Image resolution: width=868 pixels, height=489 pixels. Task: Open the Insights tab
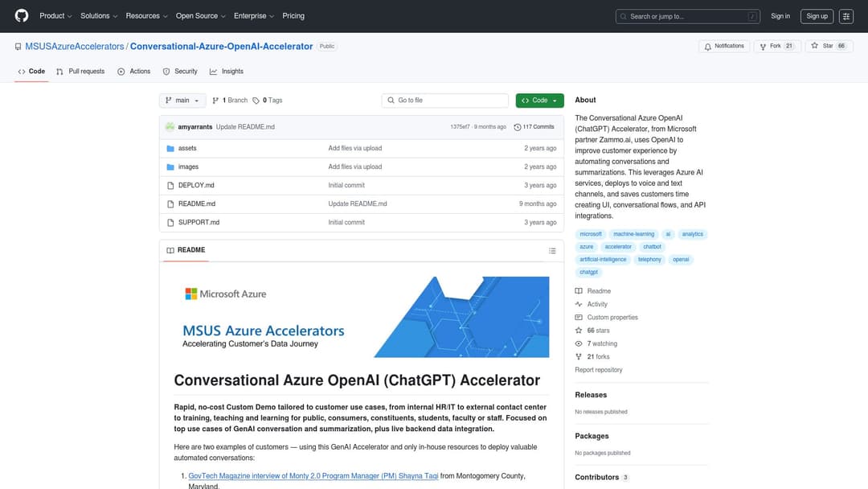click(x=227, y=72)
